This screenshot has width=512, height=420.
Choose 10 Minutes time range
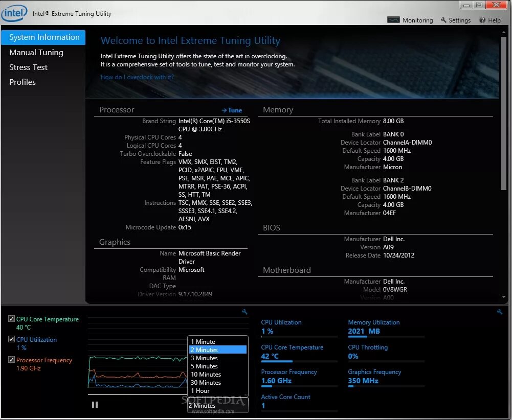point(218,374)
